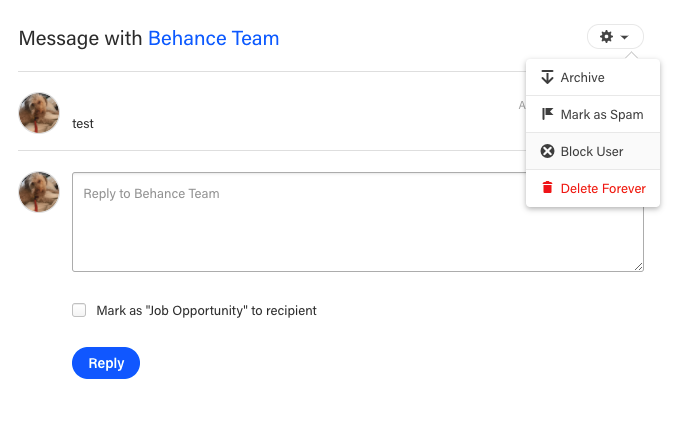Open the avatar beside the test message
Image resolution: width=679 pixels, height=437 pixels.
[x=39, y=113]
